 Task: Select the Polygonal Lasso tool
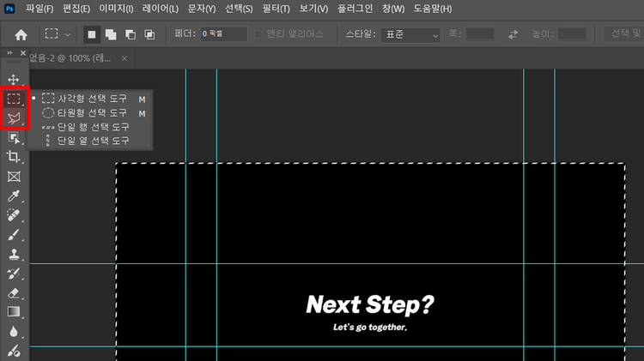pyautogui.click(x=14, y=118)
